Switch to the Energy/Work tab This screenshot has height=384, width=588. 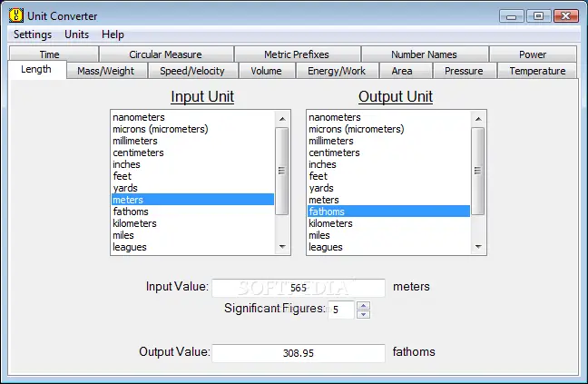[x=337, y=71]
